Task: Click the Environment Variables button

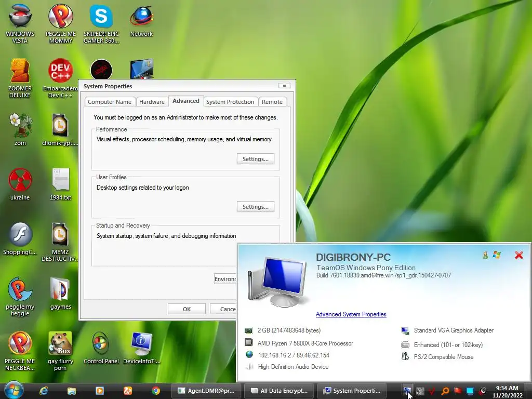Action: click(225, 279)
